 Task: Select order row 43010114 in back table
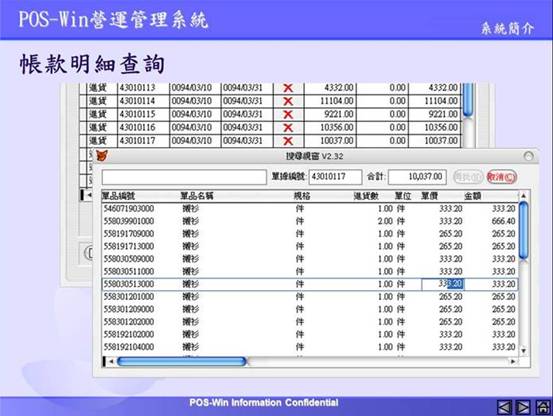click(x=273, y=101)
